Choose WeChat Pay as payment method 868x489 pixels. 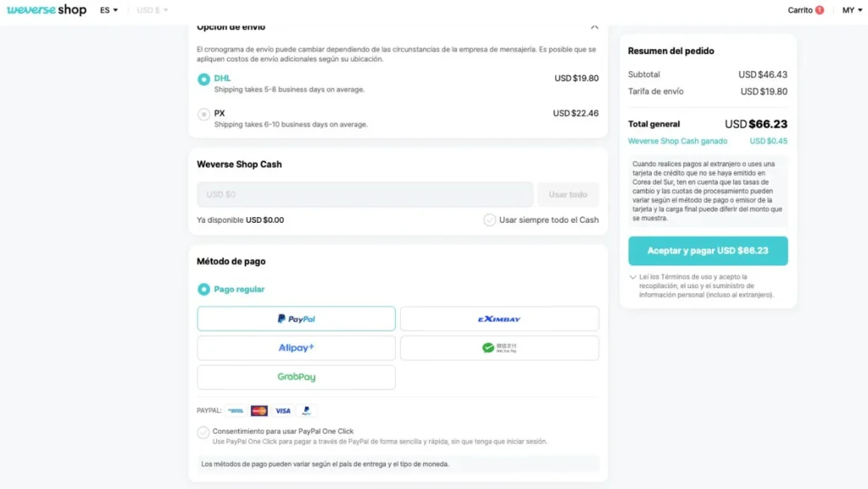point(499,348)
